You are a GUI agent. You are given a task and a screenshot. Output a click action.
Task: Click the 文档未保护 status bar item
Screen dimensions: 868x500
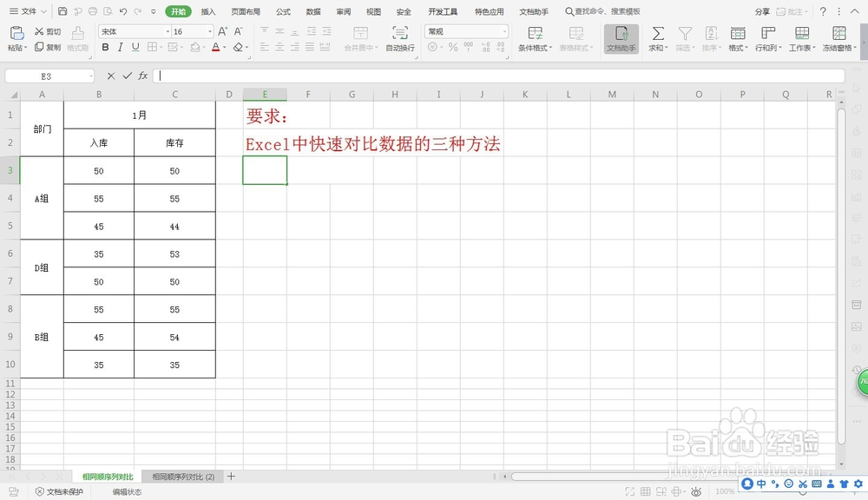pyautogui.click(x=59, y=491)
